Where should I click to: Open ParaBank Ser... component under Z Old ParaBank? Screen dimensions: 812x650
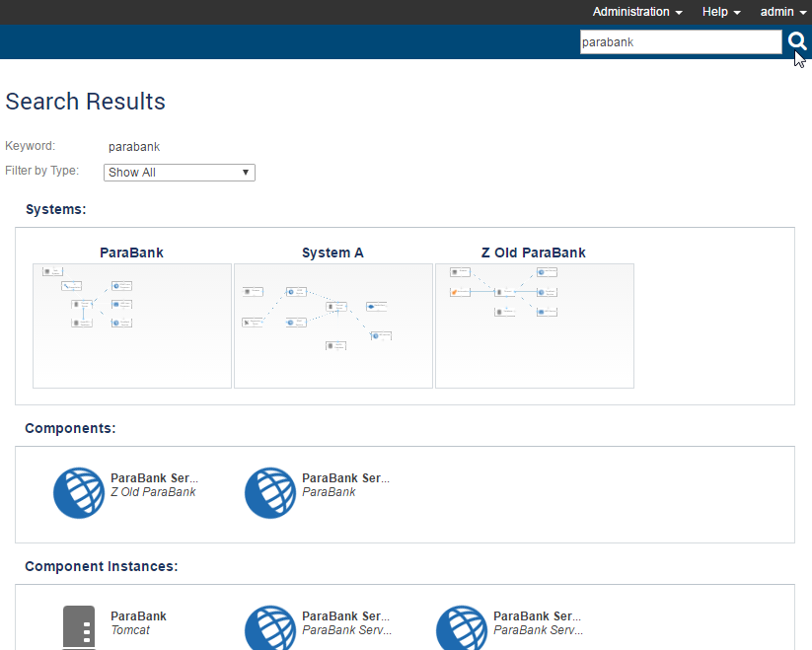coord(154,477)
